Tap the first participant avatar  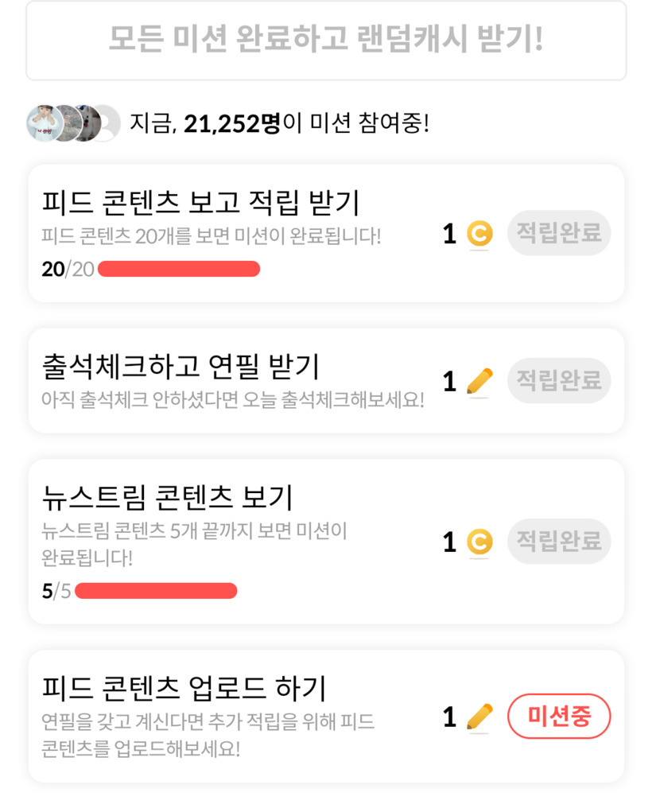45,123
